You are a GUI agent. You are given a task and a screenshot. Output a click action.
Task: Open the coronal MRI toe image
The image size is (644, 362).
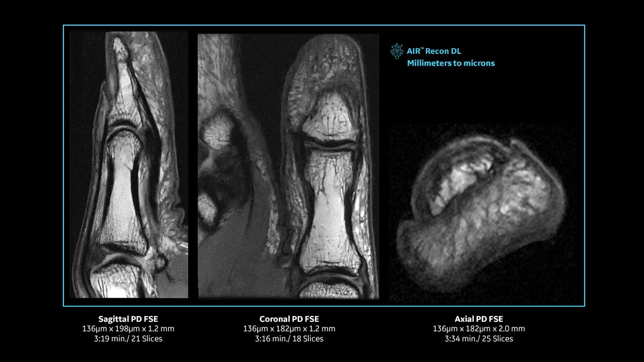click(288, 166)
